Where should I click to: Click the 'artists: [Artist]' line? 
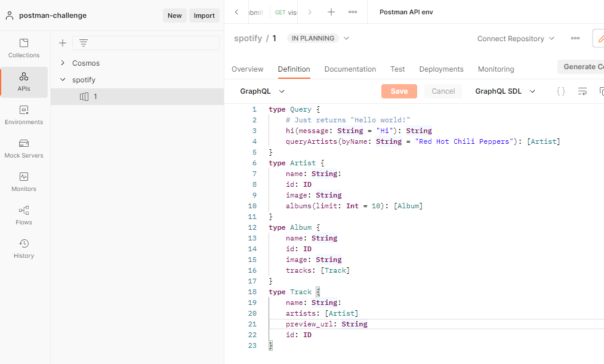point(322,313)
